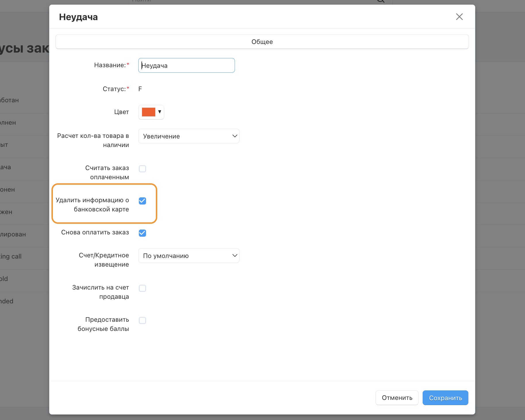
Task: Open the По умолчанию invoice dropdown
Action: coord(189,256)
